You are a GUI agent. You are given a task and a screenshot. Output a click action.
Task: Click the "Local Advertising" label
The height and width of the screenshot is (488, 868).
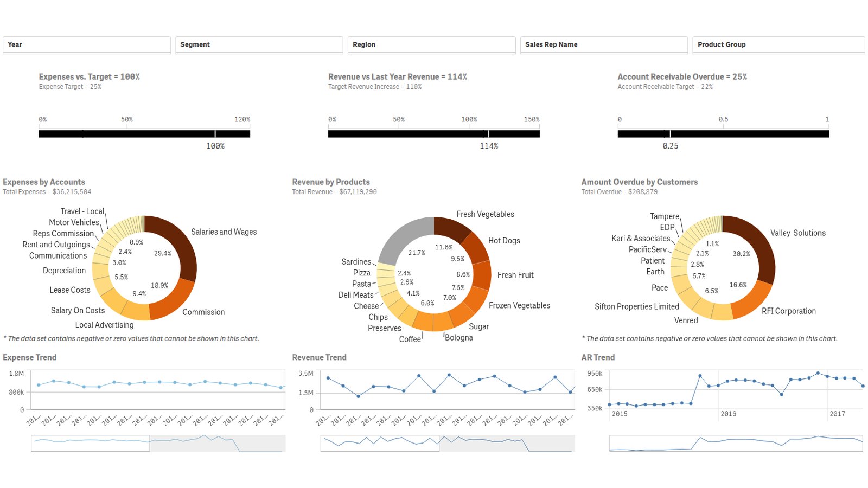pyautogui.click(x=104, y=325)
